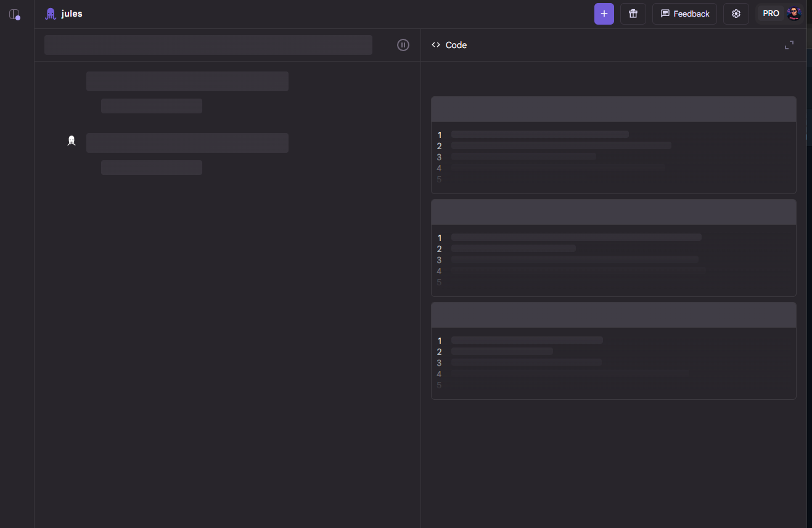Click the "jules" app name text
This screenshot has height=528, width=812.
tap(72, 14)
